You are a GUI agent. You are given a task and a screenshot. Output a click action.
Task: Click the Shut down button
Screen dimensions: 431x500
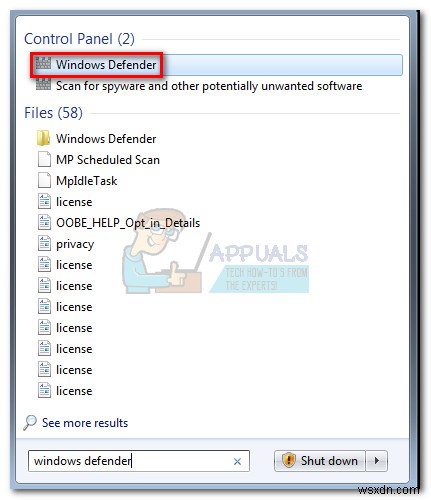[x=320, y=461]
